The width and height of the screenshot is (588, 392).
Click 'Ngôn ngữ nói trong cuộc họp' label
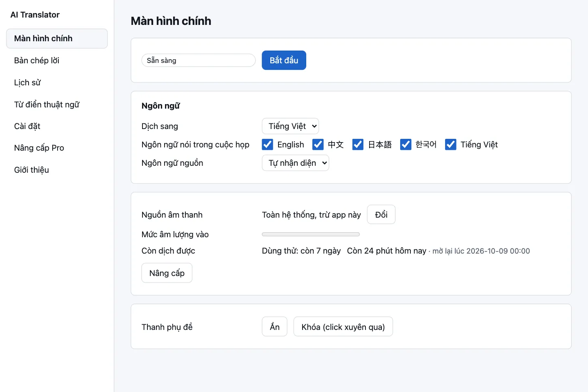coord(195,145)
